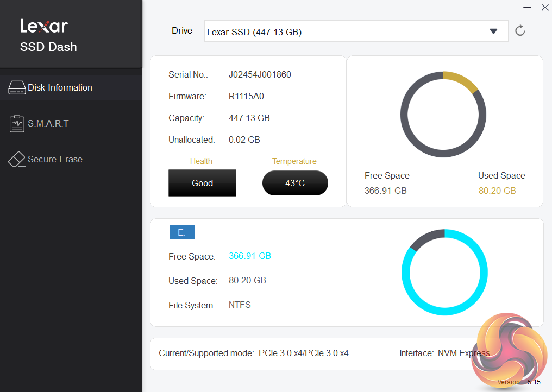The height and width of the screenshot is (392, 552).
Task: Select the Secure Erase eraser icon
Action: pyautogui.click(x=16, y=160)
